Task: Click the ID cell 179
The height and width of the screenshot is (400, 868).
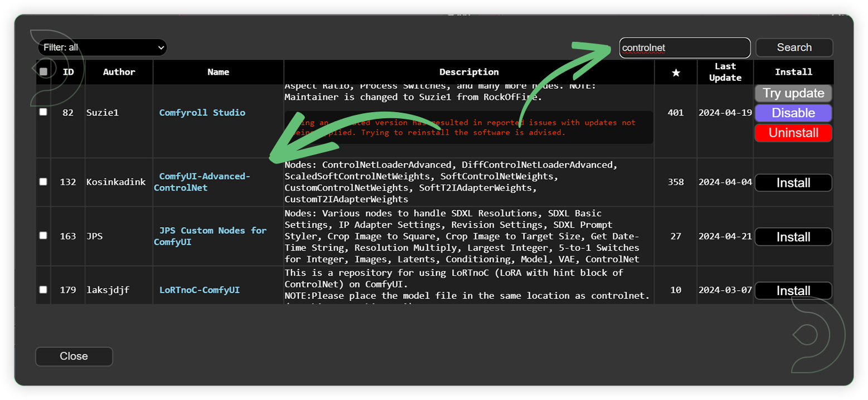Action: [x=68, y=290]
